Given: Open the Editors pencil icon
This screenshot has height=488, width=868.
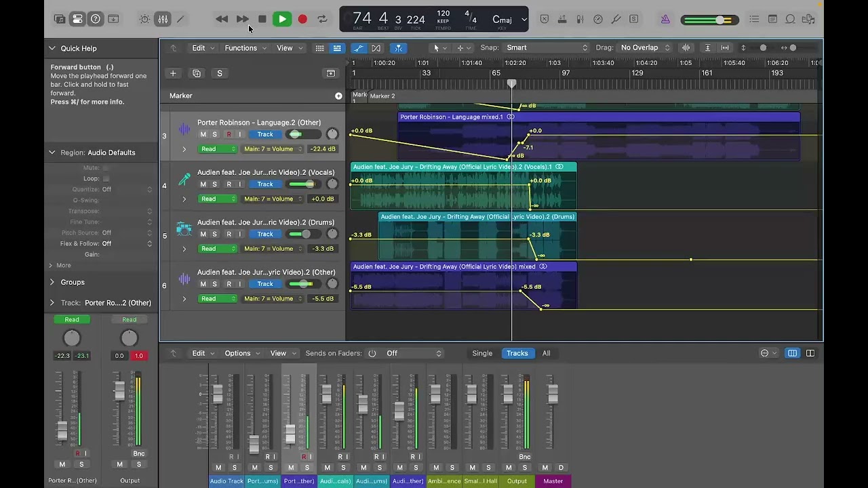Looking at the screenshot, I should 180,19.
